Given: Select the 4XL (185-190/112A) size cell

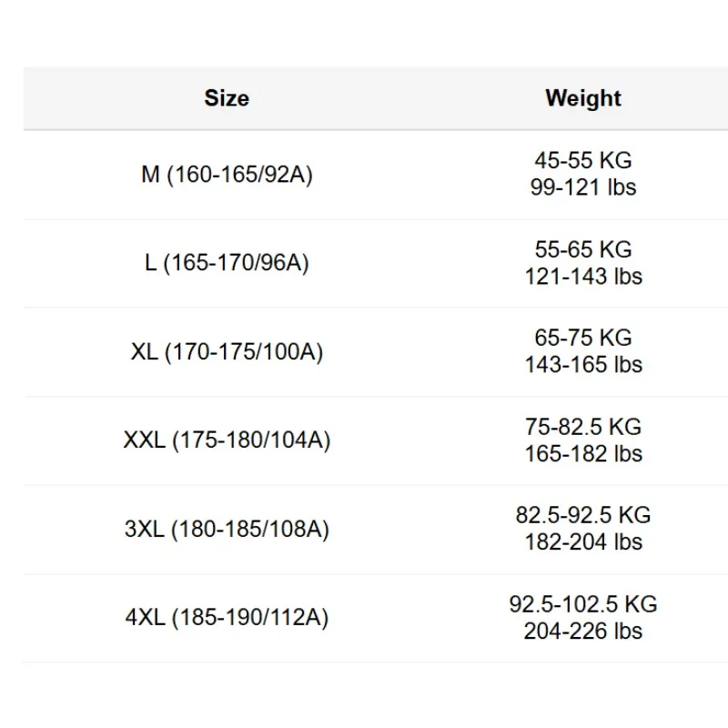Looking at the screenshot, I should (x=227, y=617).
